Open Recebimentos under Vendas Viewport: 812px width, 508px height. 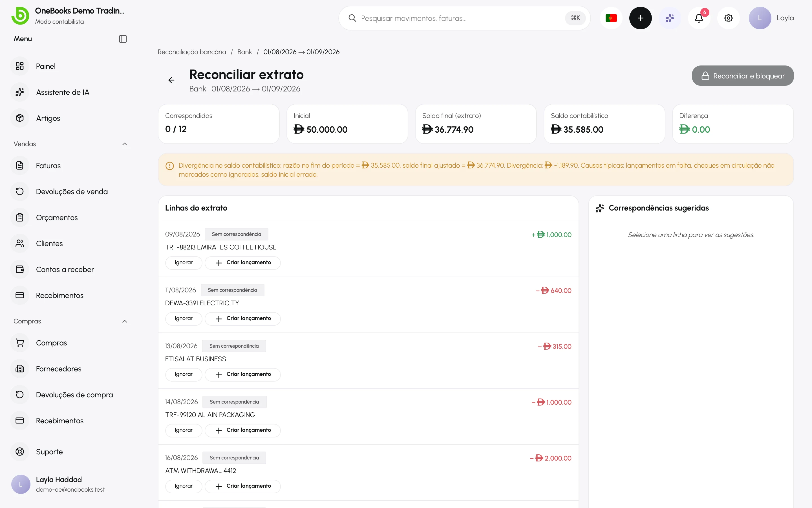(x=59, y=295)
